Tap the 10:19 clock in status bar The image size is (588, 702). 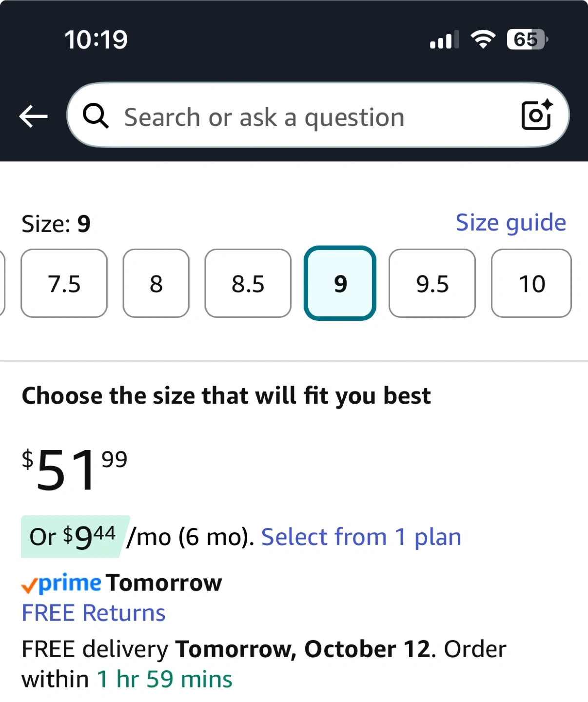tap(96, 39)
